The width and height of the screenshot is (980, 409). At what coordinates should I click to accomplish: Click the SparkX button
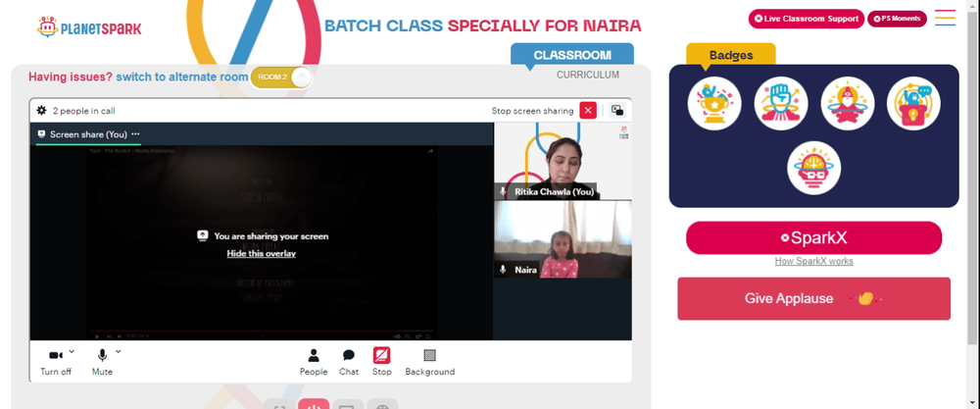[813, 237]
